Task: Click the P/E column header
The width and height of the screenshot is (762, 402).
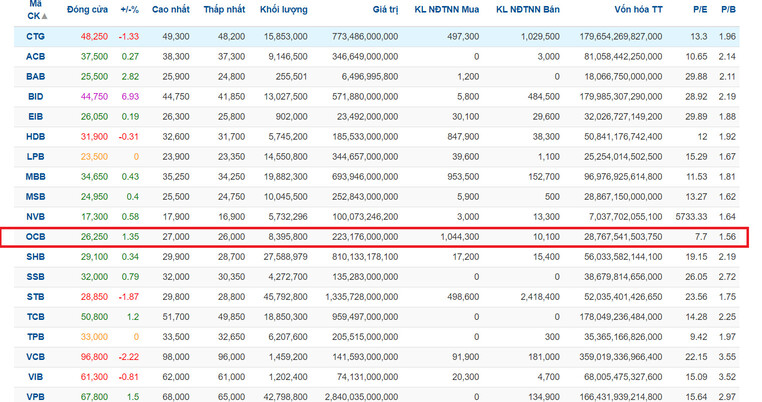Action: click(699, 9)
